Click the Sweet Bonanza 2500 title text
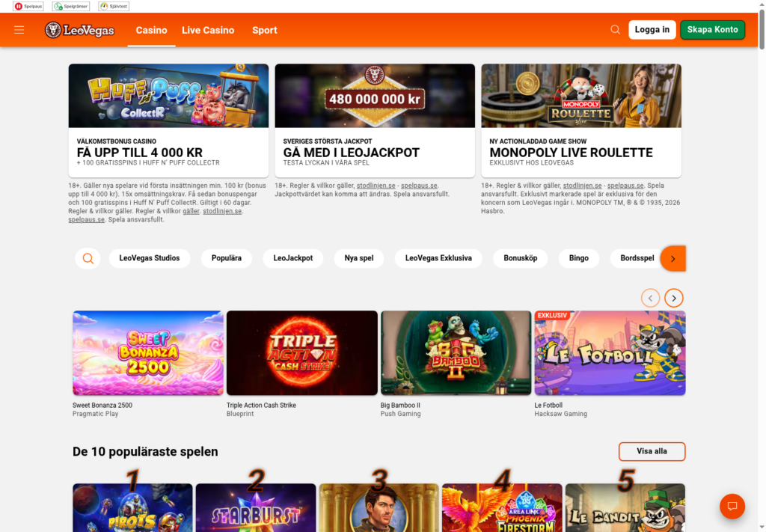Screen dimensions: 766x532 point(102,405)
